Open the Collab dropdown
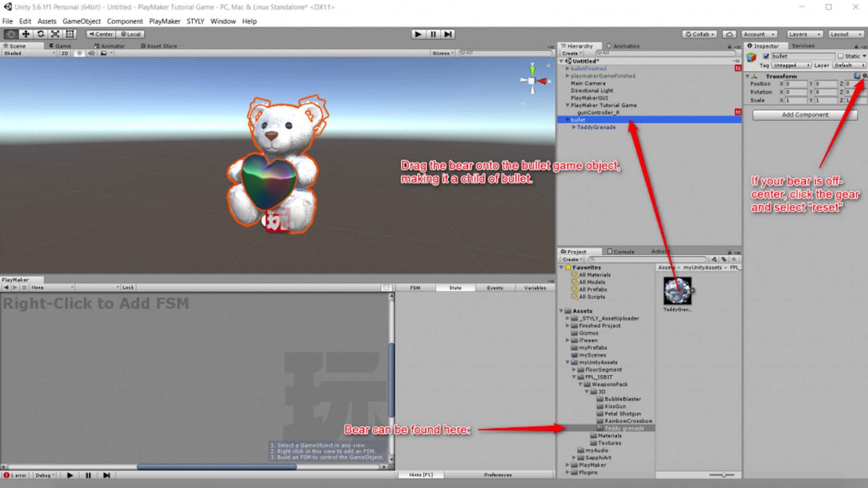This screenshot has width=868, height=488. (700, 34)
